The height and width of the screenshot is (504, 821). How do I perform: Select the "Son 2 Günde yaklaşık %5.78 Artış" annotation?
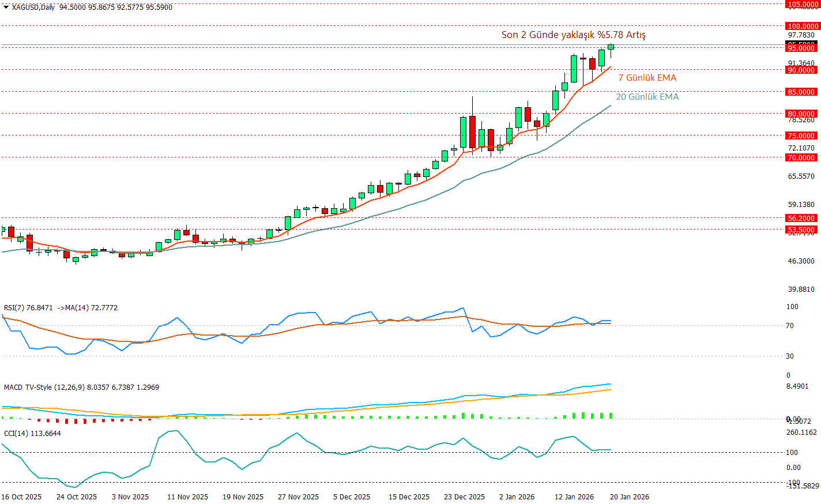(573, 35)
